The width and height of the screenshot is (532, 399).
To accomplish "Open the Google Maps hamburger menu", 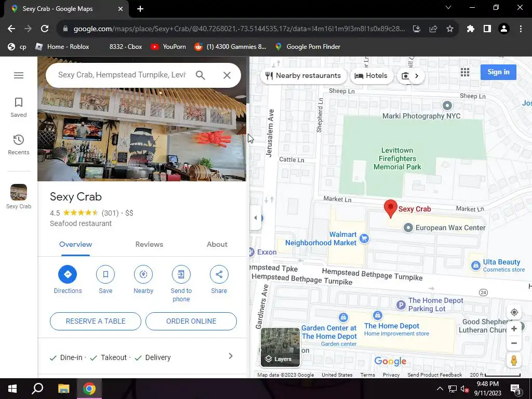I will tap(19, 75).
